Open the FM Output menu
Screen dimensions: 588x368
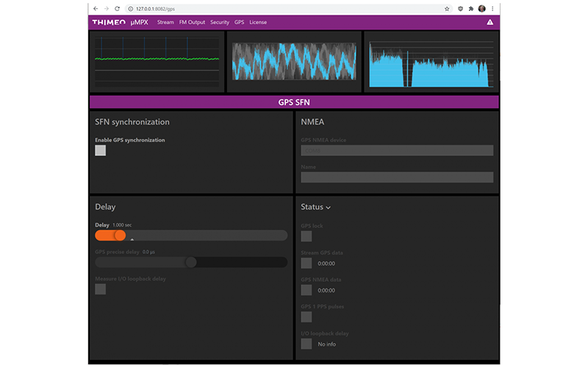tap(192, 22)
